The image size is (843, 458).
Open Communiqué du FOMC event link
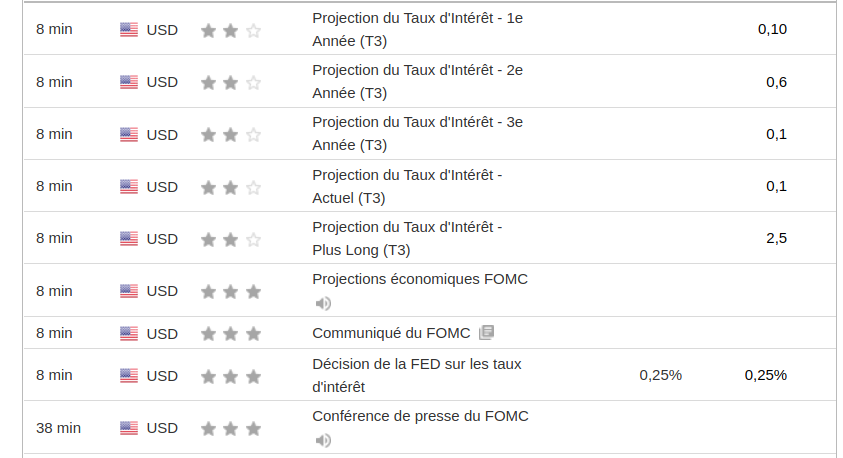[x=391, y=332]
